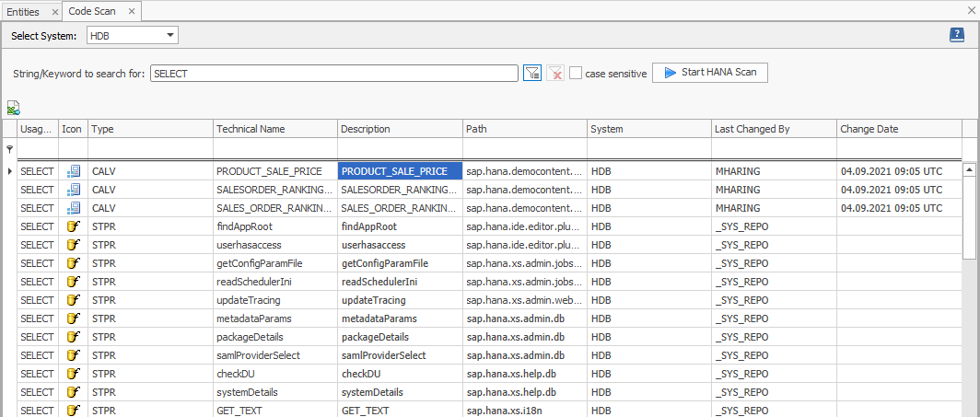Open help using the blue question mark icon
Image resolution: width=980 pixels, height=417 pixels.
957,35
